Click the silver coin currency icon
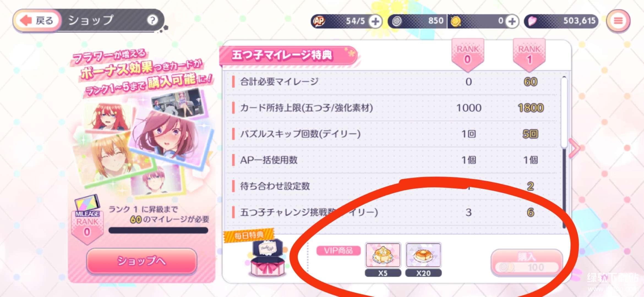 point(397,21)
